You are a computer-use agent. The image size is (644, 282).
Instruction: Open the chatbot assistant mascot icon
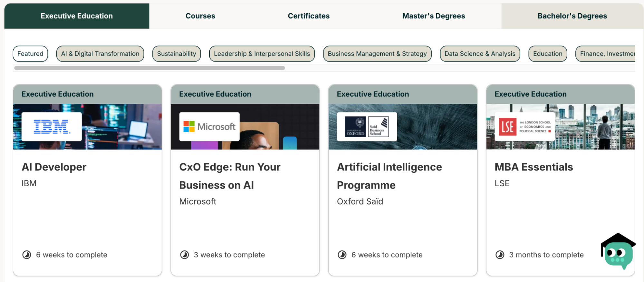coord(618,251)
